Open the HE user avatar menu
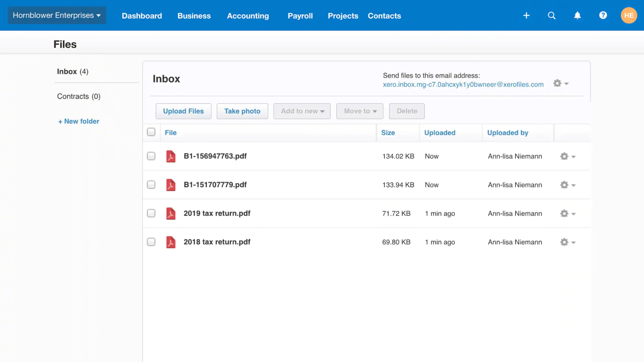The height and width of the screenshot is (362, 644). point(629,15)
